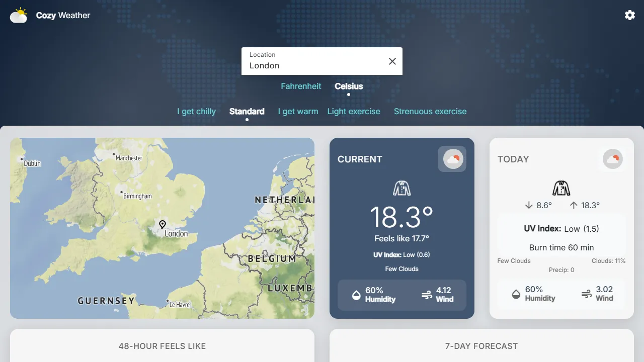Click the humidity droplet icon on the CURRENT card
Image resolution: width=644 pixels, height=362 pixels.
click(357, 295)
